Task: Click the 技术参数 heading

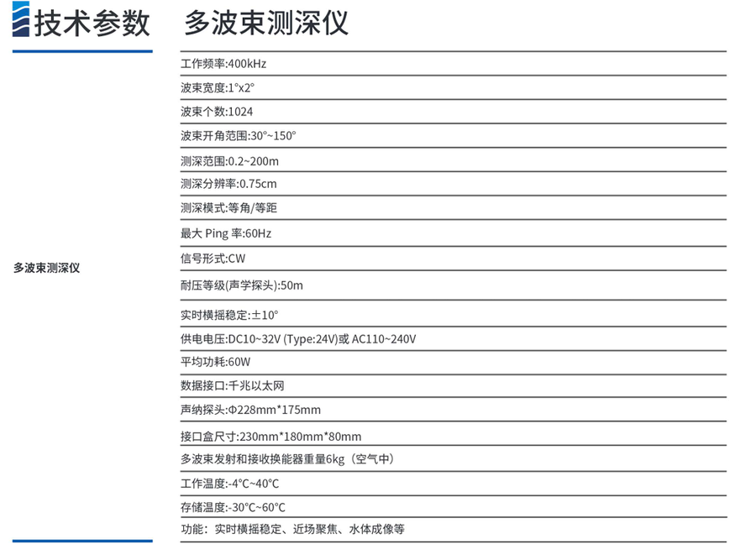Action: click(92, 23)
